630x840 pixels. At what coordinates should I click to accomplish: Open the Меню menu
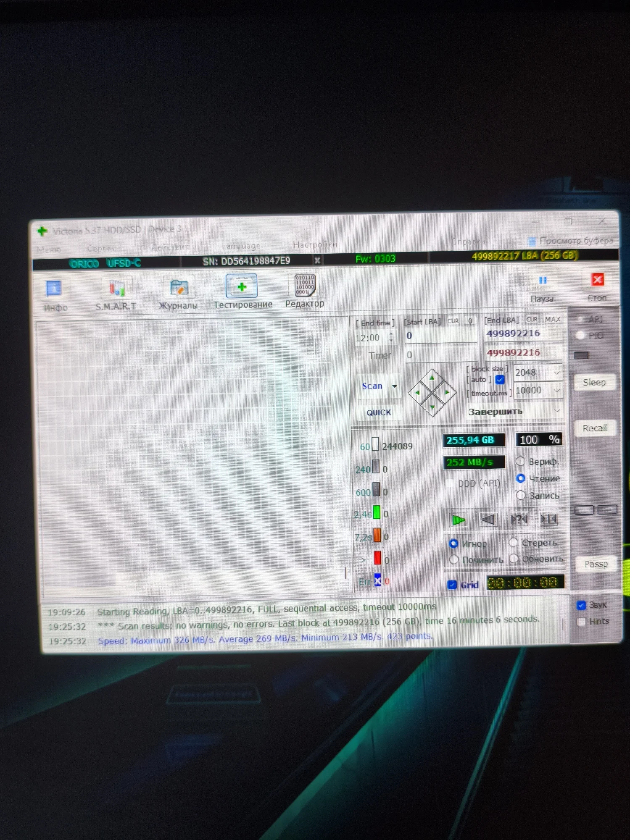click(48, 249)
